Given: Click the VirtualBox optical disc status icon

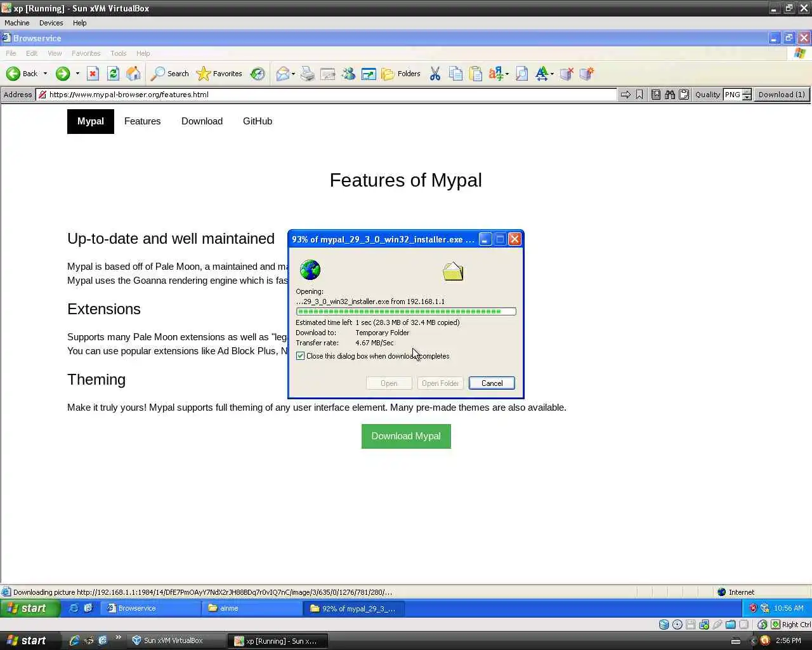Looking at the screenshot, I should click(x=678, y=625).
